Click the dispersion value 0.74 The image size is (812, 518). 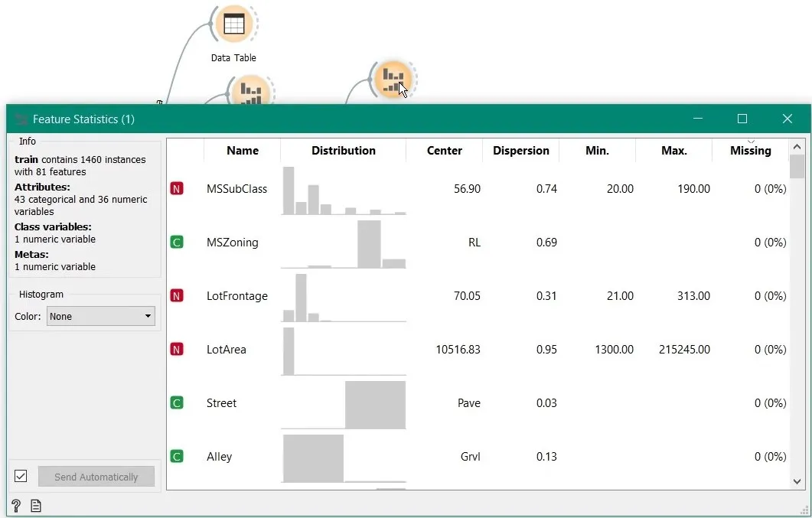point(547,189)
